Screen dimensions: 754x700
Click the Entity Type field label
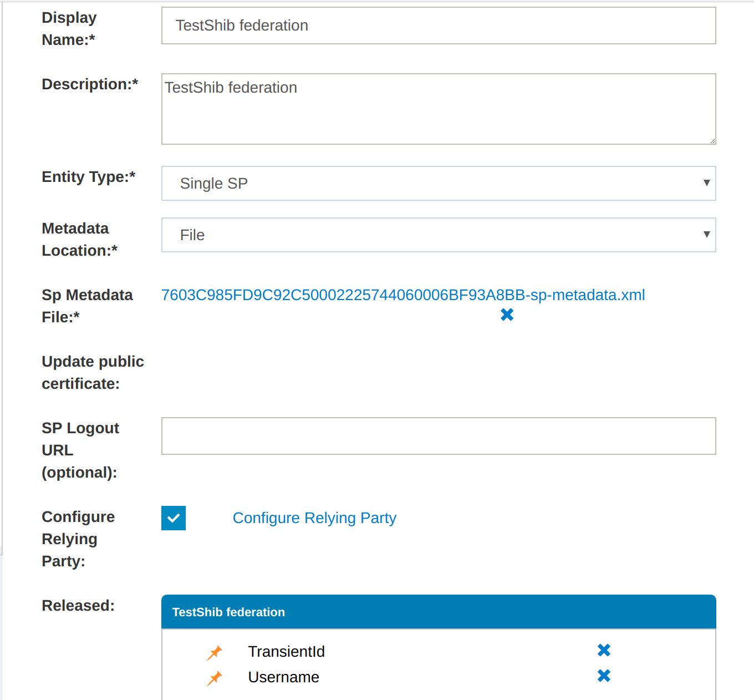tap(88, 177)
